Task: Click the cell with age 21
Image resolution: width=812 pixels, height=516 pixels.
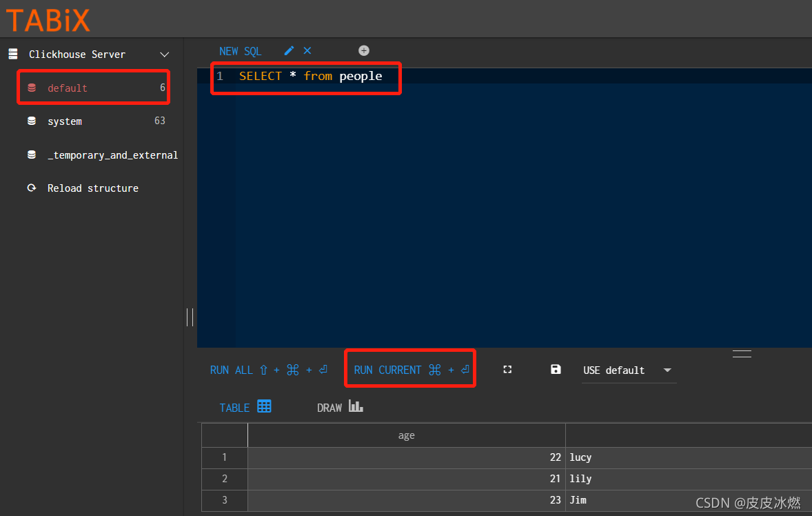Action: pos(407,479)
